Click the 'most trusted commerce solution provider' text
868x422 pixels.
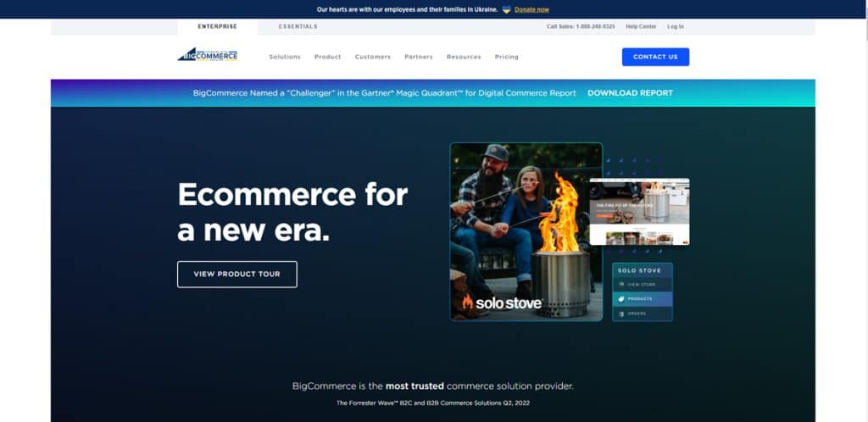point(433,386)
